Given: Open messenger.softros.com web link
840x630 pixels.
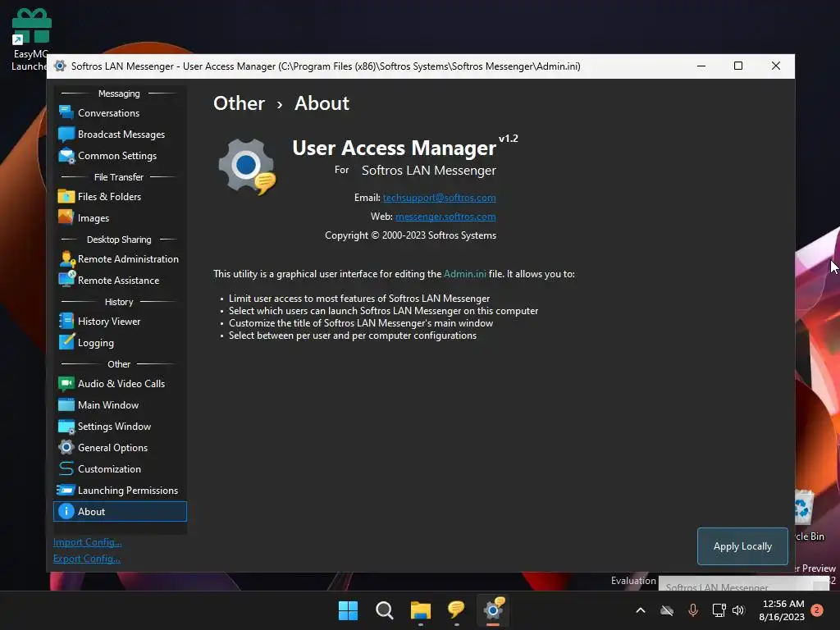Looking at the screenshot, I should pos(445,217).
